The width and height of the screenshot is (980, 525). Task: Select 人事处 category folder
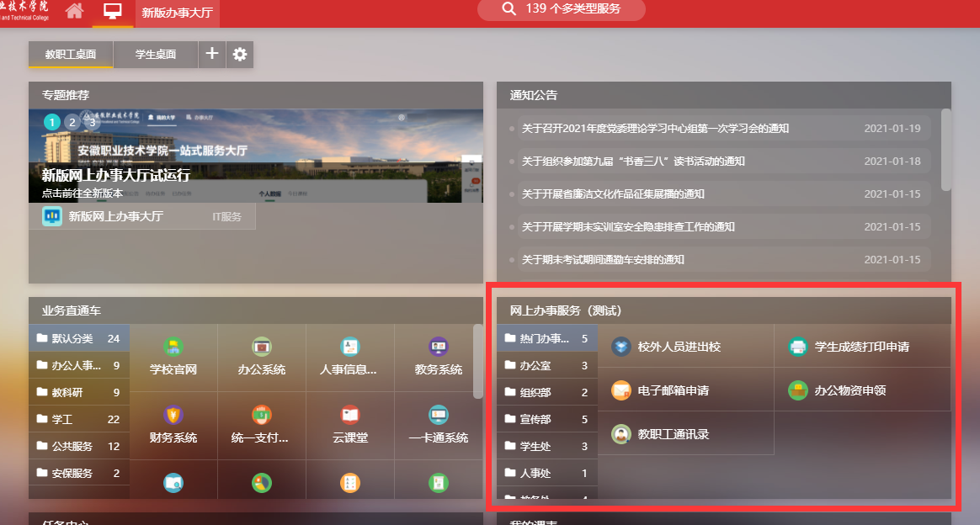(x=547, y=473)
